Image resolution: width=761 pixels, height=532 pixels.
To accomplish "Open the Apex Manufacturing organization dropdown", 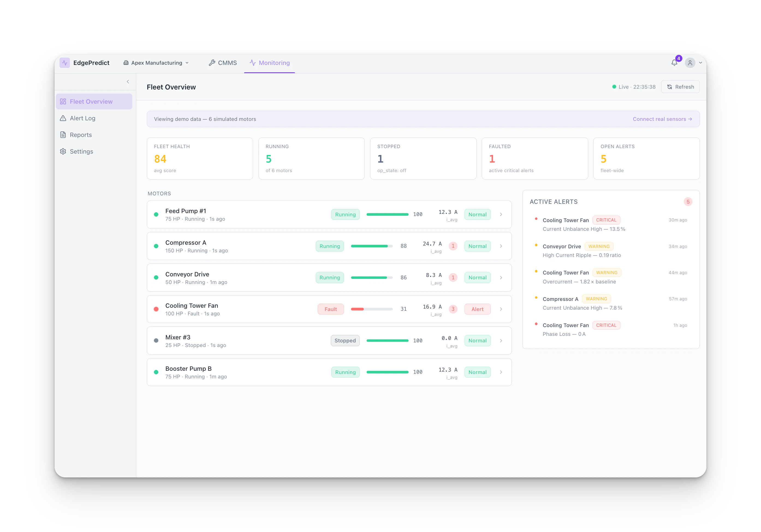I will pyautogui.click(x=156, y=62).
